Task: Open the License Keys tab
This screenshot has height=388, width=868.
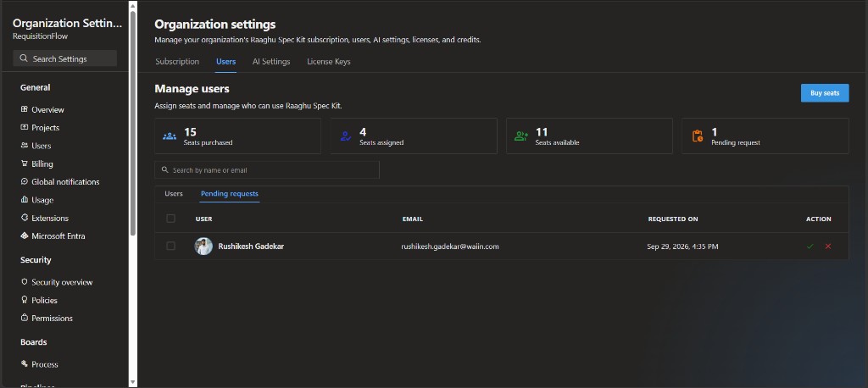Action: (x=329, y=62)
